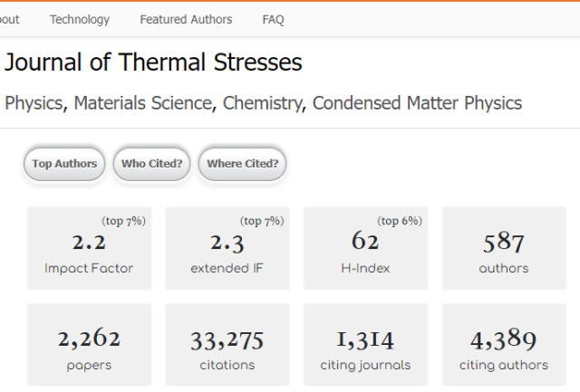Open the 1,314 citing journals tile
Viewport: 580px width, 392px height.
tap(366, 345)
